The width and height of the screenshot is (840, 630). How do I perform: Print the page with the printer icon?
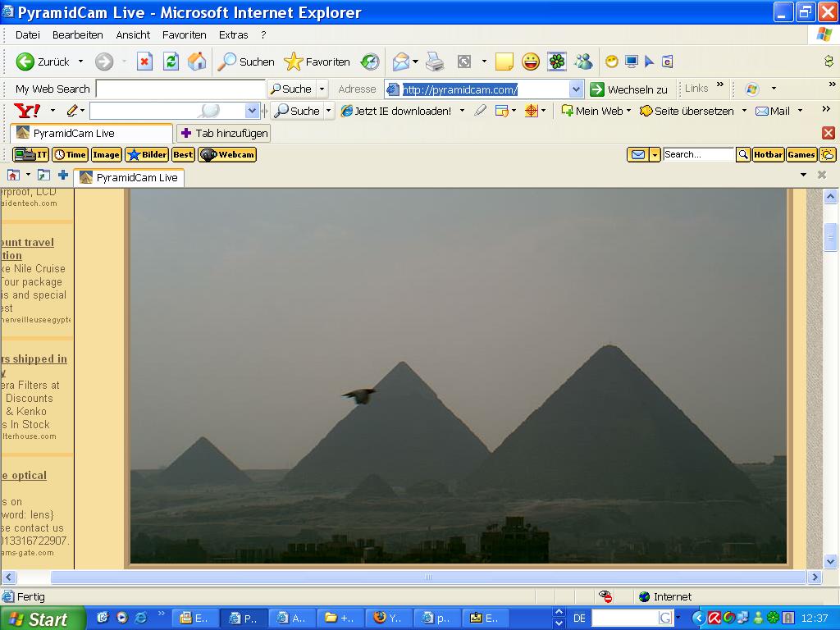435,62
